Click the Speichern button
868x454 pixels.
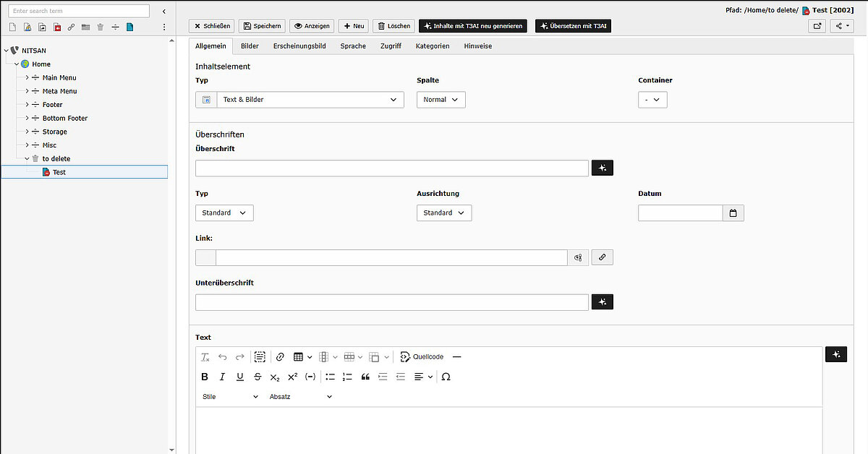[262, 25]
